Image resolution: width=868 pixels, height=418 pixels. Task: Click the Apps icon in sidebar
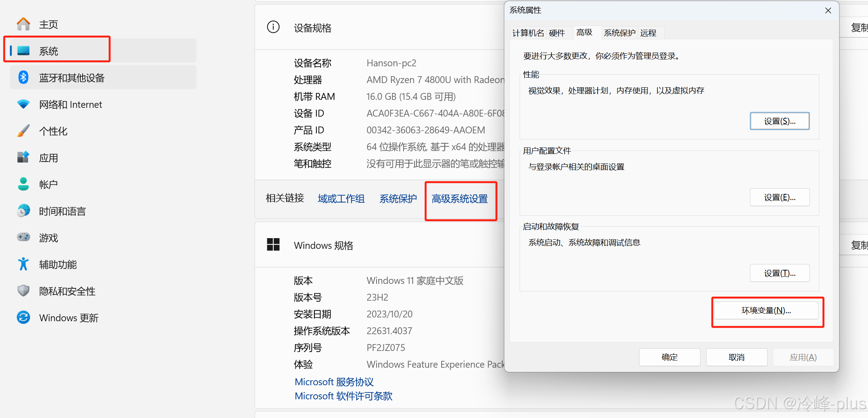coord(24,157)
